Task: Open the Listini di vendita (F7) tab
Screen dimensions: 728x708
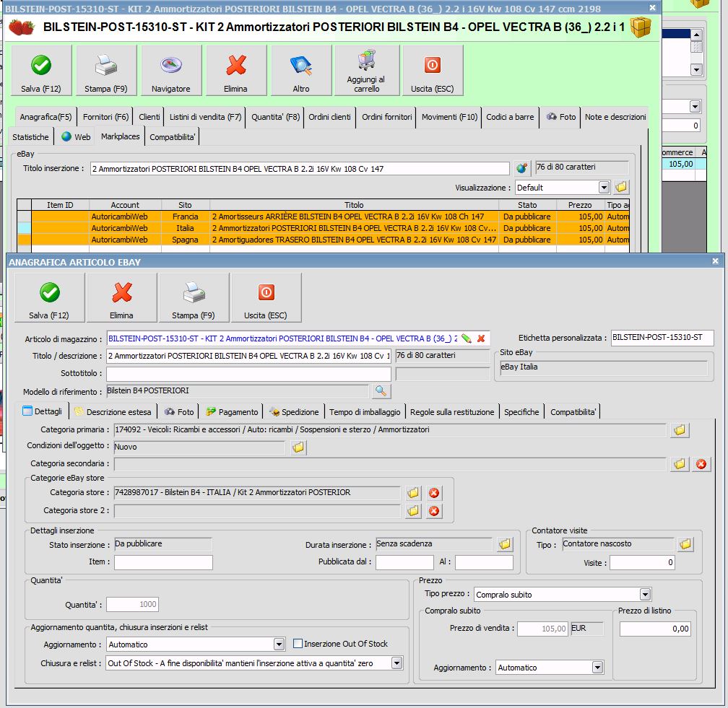Action: click(206, 117)
